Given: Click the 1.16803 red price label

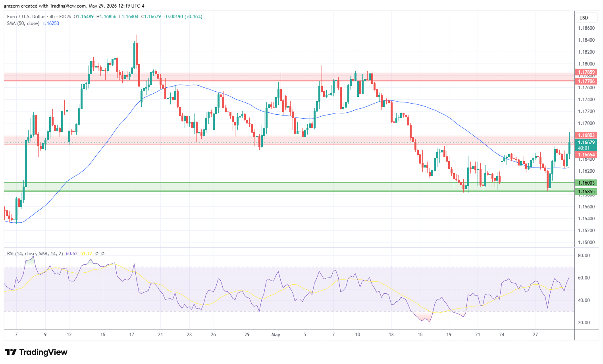Looking at the screenshot, I should pyautogui.click(x=586, y=135).
